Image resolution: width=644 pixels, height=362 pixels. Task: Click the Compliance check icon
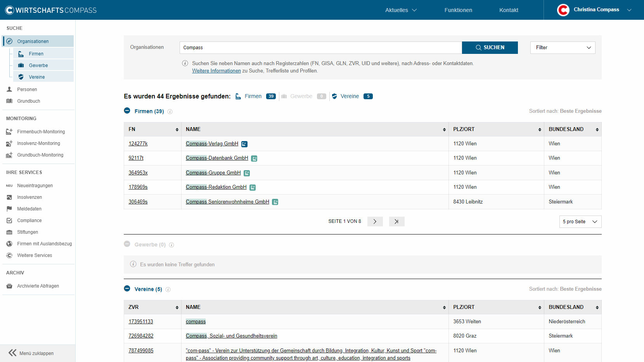(x=9, y=221)
